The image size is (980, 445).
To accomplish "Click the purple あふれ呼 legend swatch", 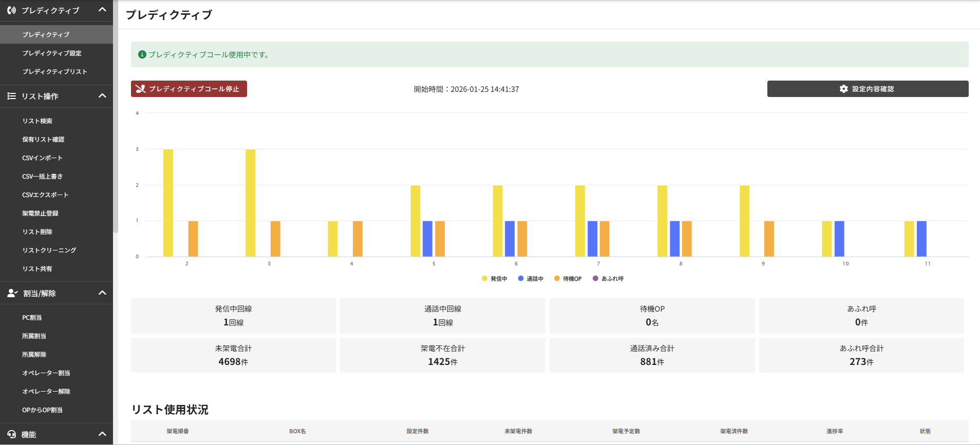I will click(x=595, y=279).
